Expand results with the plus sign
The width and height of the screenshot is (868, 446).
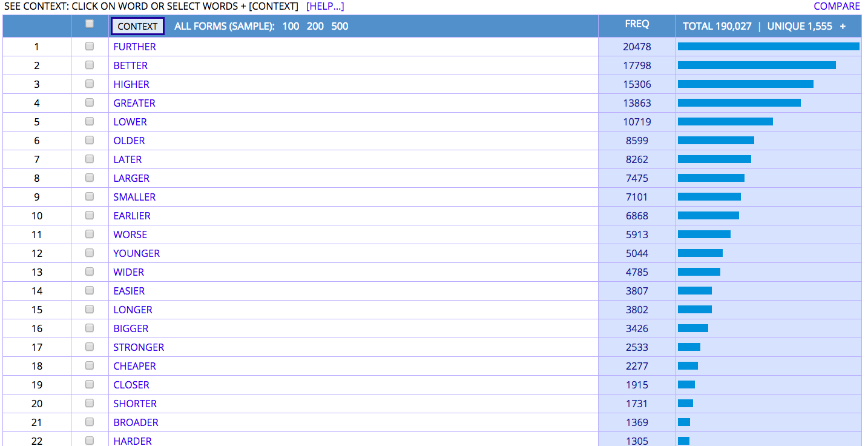pos(843,26)
